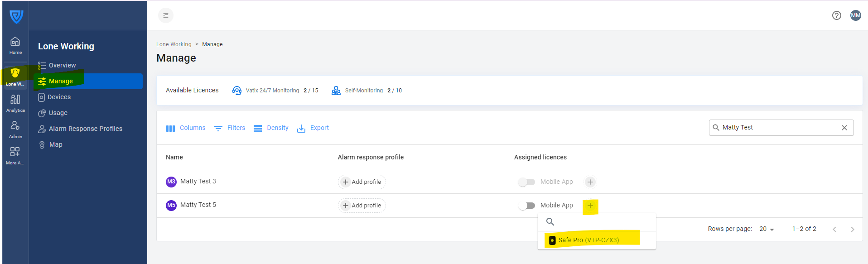Enable Mobile App for Matty Test 5

click(526, 206)
